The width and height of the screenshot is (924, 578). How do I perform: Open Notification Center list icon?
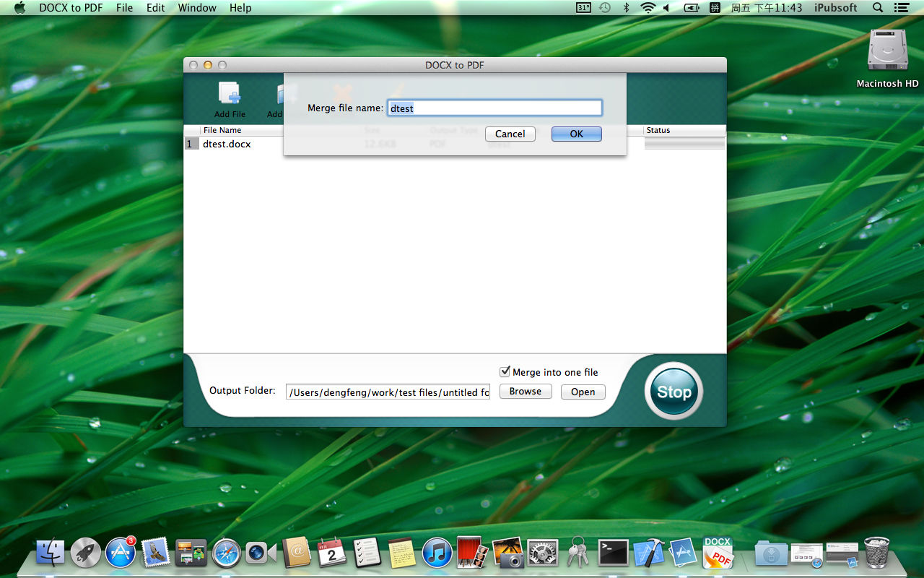pyautogui.click(x=901, y=8)
